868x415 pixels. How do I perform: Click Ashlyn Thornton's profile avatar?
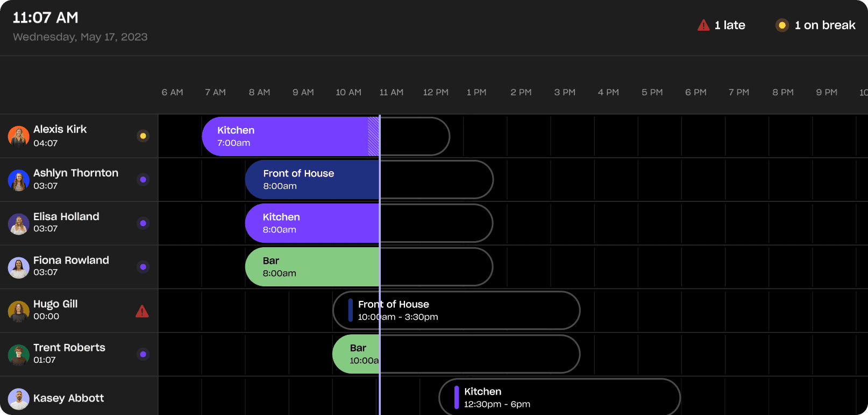[x=18, y=180]
